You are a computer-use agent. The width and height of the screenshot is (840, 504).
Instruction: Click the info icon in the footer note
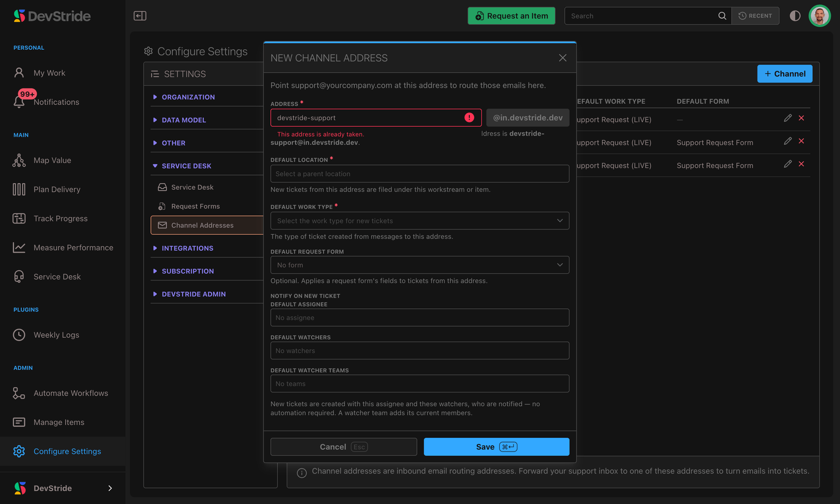[302, 473]
